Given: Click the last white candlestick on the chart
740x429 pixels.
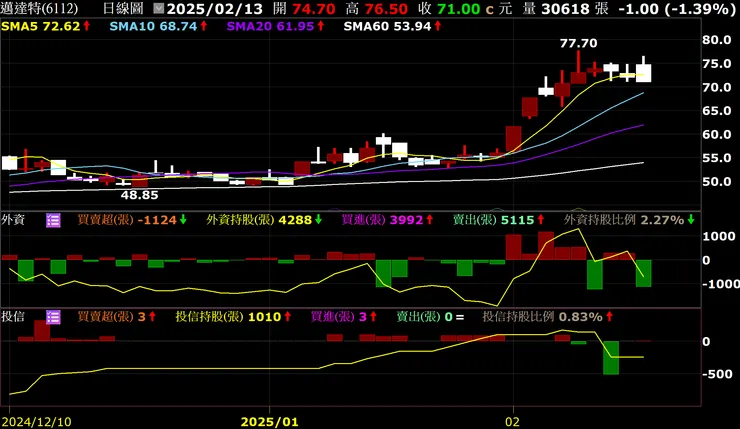Looking at the screenshot, I should point(643,72).
